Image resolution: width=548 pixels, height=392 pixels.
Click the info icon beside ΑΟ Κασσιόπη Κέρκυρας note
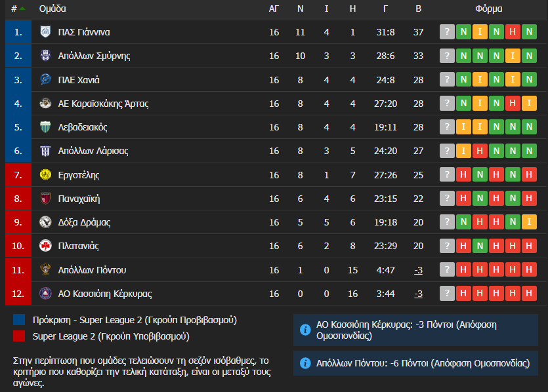click(305, 329)
